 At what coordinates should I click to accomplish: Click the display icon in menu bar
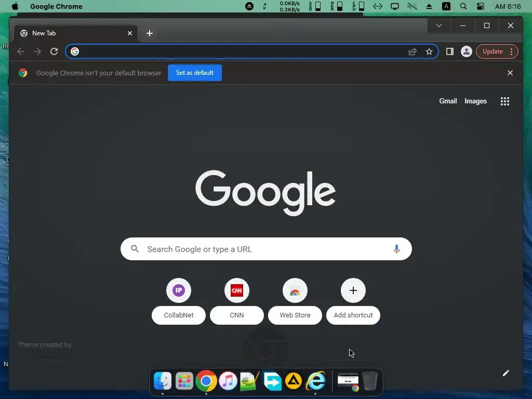tap(395, 6)
